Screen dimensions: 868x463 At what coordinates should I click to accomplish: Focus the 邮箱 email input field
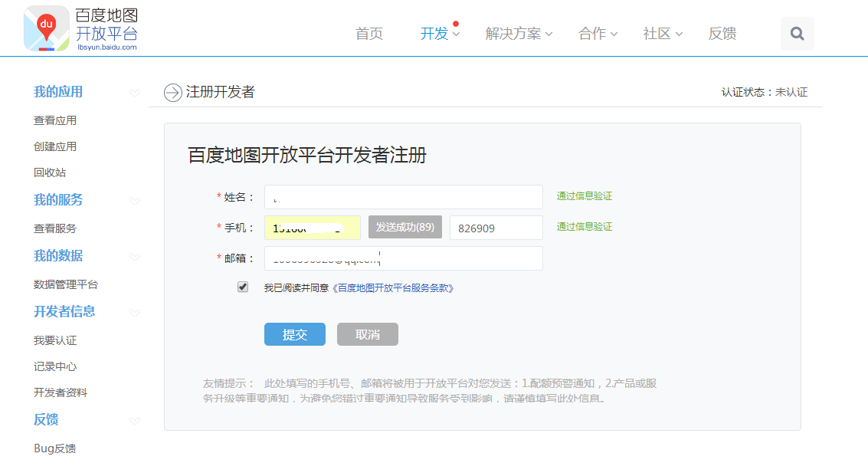coord(404,258)
